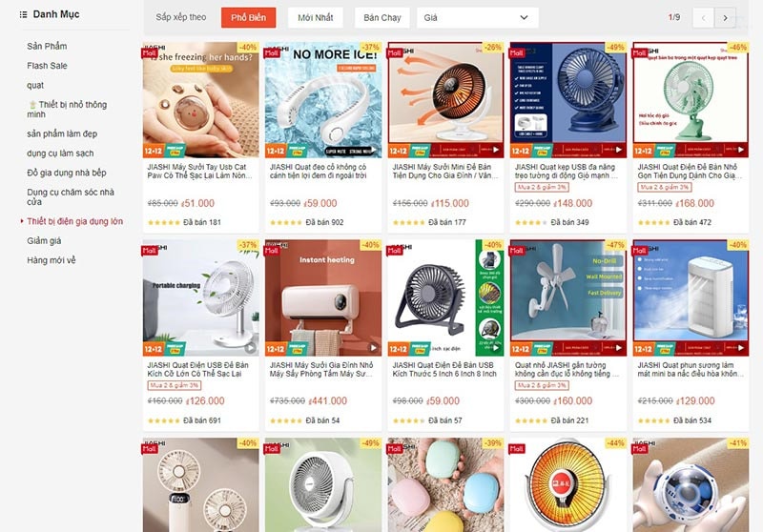
Task: Open the Giá price sort dropdown
Action: (x=478, y=17)
